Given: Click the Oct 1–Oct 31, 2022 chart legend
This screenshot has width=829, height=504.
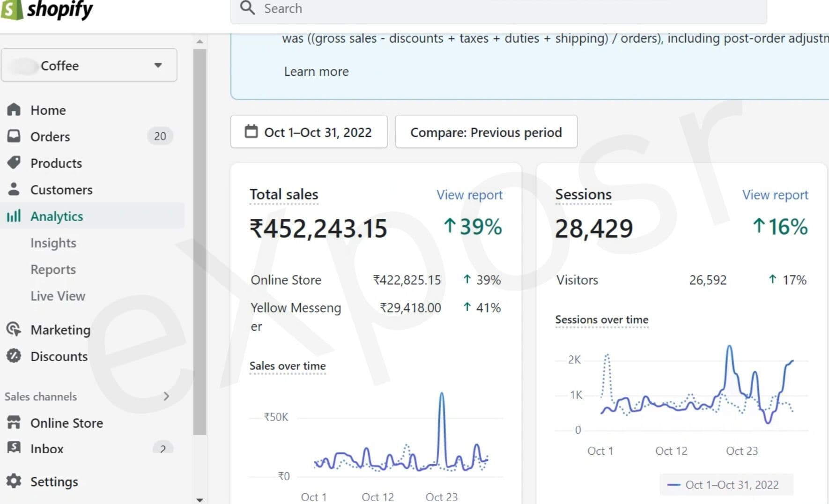Looking at the screenshot, I should point(726,485).
